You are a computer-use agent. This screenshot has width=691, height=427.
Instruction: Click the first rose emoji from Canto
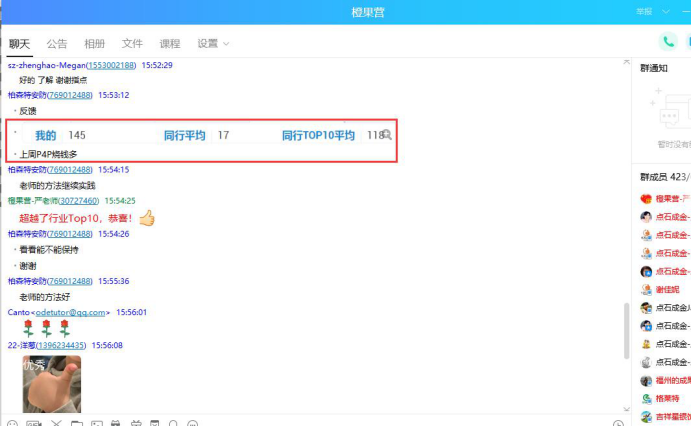(29, 328)
